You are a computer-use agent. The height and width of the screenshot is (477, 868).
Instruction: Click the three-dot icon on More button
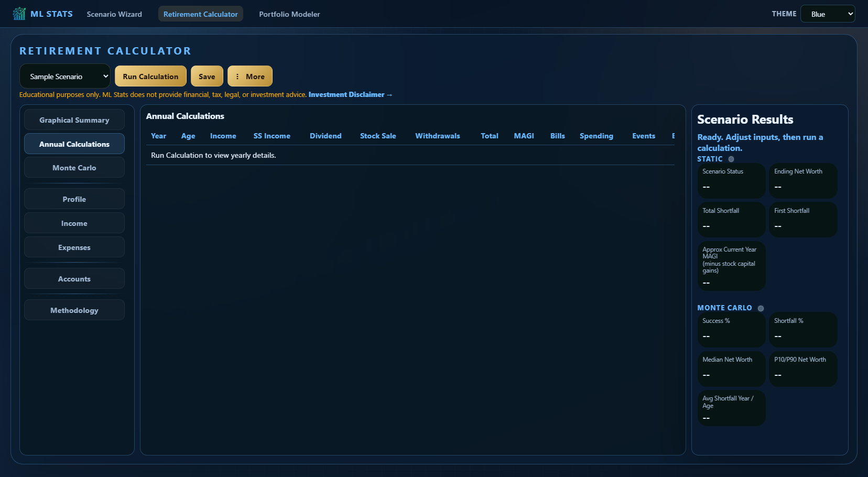tap(237, 77)
